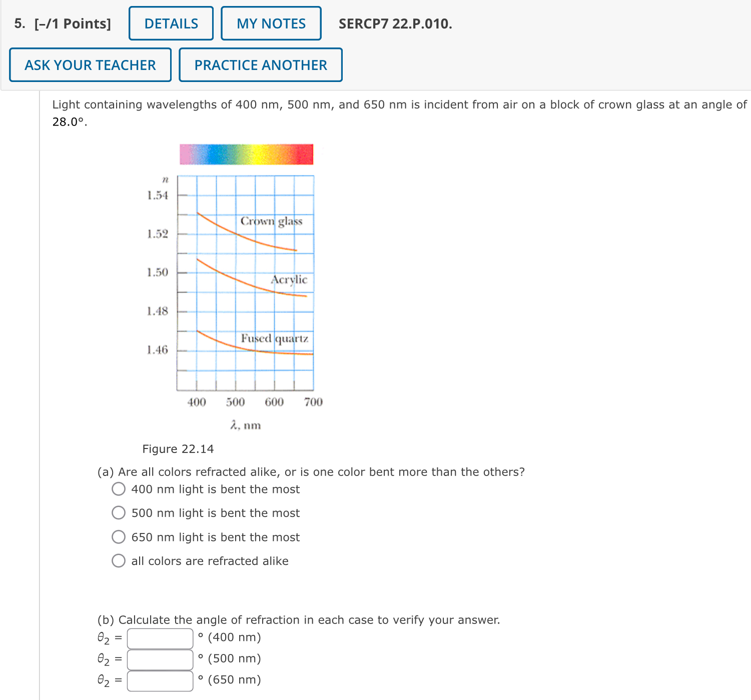Select '400 nm light is bent the most'
This screenshot has height=700, width=751.
click(x=119, y=488)
